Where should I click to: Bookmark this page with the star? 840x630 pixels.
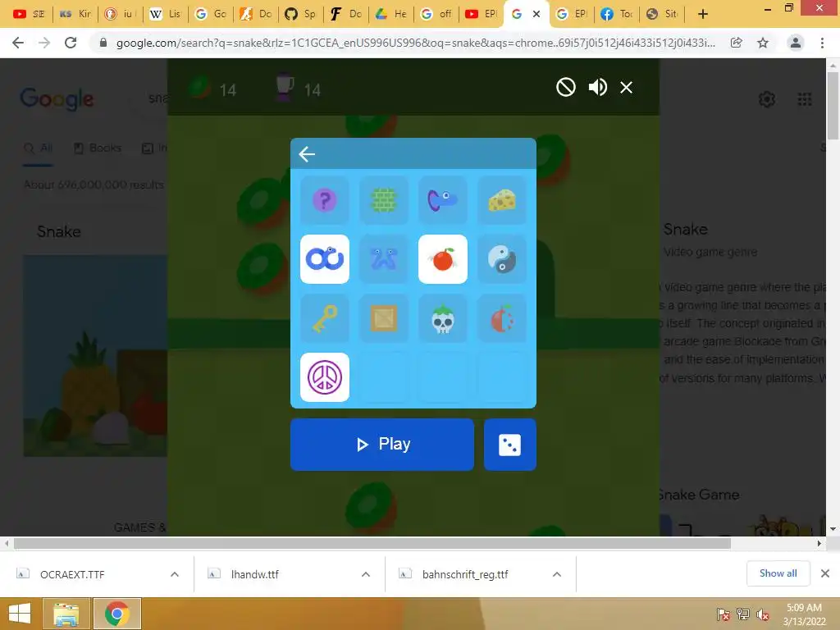(x=763, y=43)
